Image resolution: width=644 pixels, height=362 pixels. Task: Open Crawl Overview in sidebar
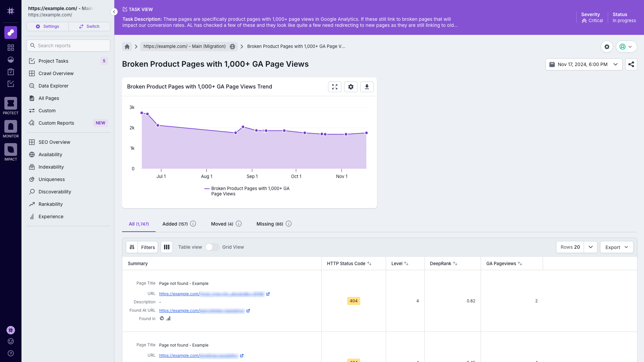tap(68, 73)
